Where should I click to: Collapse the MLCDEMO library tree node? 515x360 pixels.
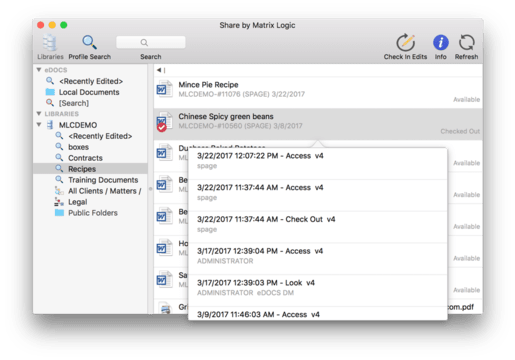coord(39,125)
